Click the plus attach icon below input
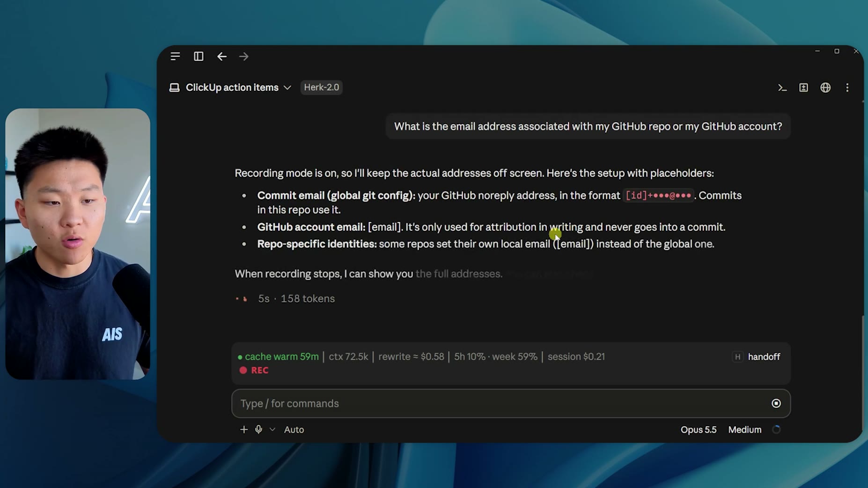Screen dimensions: 868x488 (244, 429)
